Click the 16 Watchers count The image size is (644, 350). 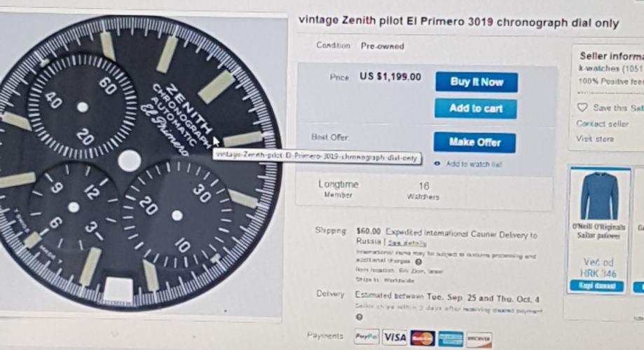[423, 191]
